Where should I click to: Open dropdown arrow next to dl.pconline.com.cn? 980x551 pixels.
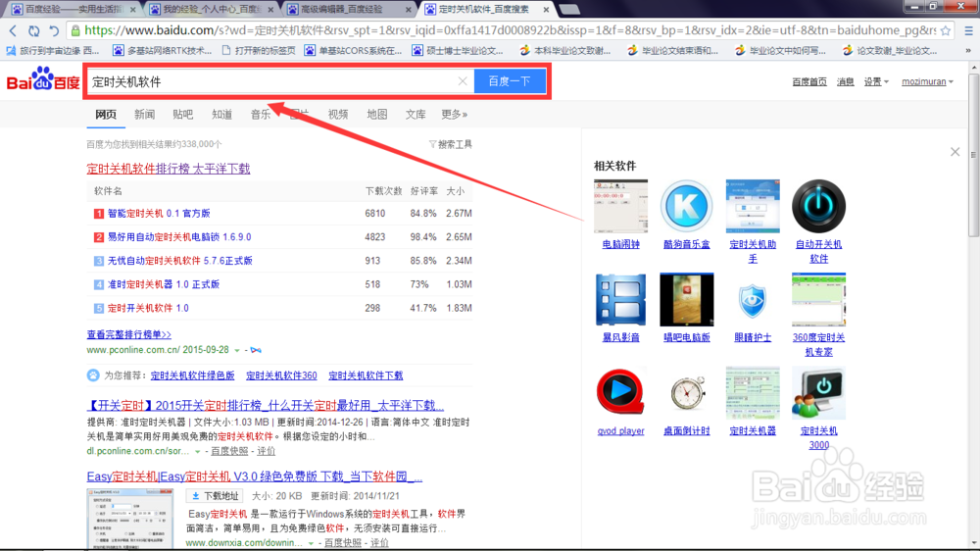(198, 452)
